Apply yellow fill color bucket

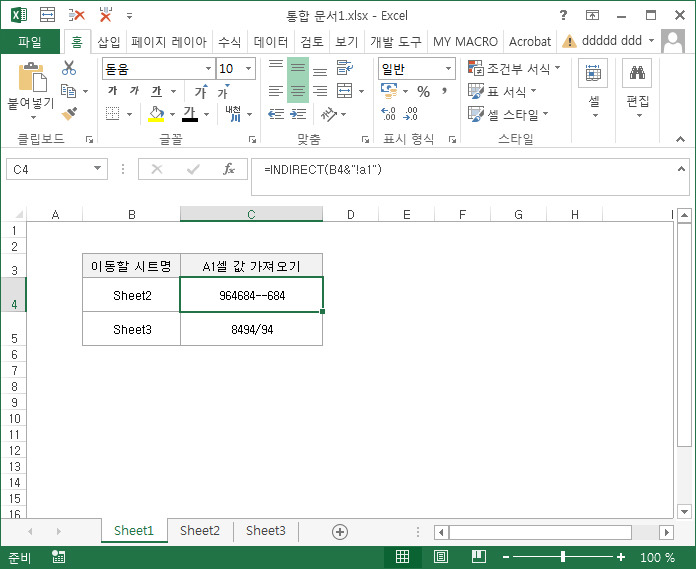tap(156, 114)
